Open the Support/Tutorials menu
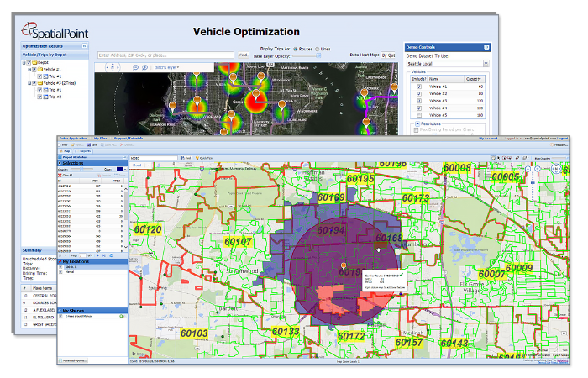The image size is (588, 378). click(x=129, y=139)
